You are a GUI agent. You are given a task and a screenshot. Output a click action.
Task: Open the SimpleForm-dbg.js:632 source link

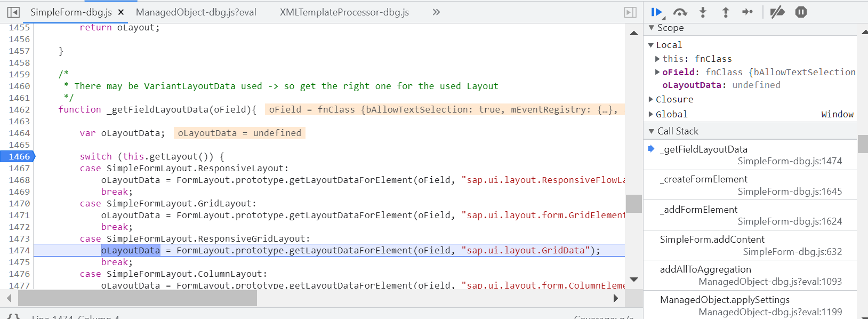(x=792, y=252)
